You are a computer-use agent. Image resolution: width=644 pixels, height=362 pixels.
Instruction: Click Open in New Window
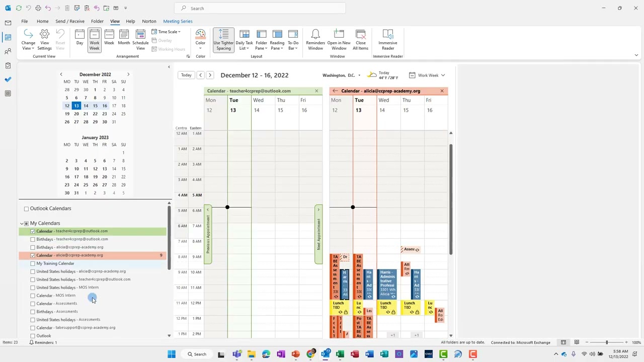(339, 40)
